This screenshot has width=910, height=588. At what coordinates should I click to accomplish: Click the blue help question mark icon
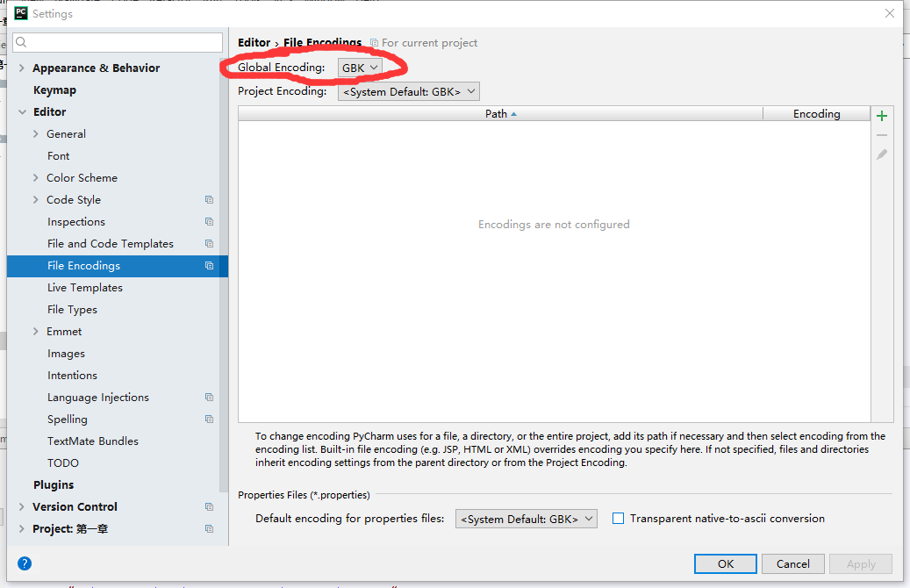tap(25, 563)
